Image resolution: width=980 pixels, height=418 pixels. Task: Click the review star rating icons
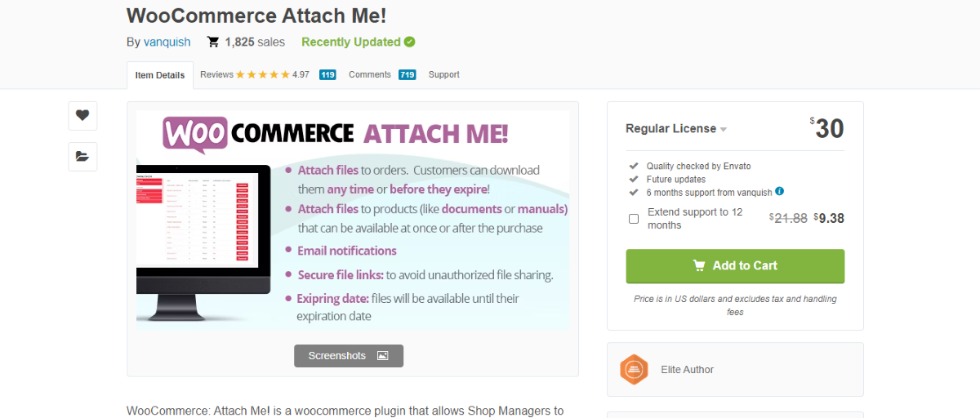[x=262, y=74]
